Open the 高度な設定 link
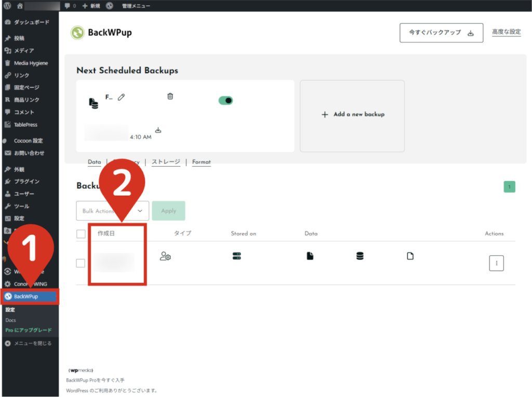 (506, 32)
